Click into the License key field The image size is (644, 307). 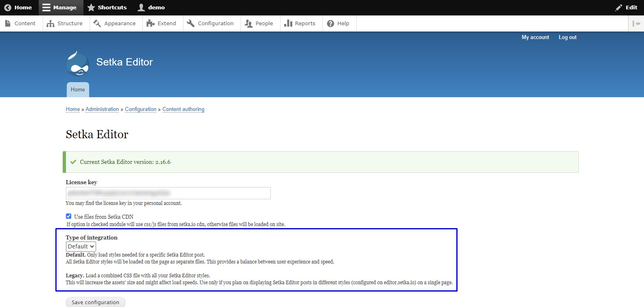point(168,193)
